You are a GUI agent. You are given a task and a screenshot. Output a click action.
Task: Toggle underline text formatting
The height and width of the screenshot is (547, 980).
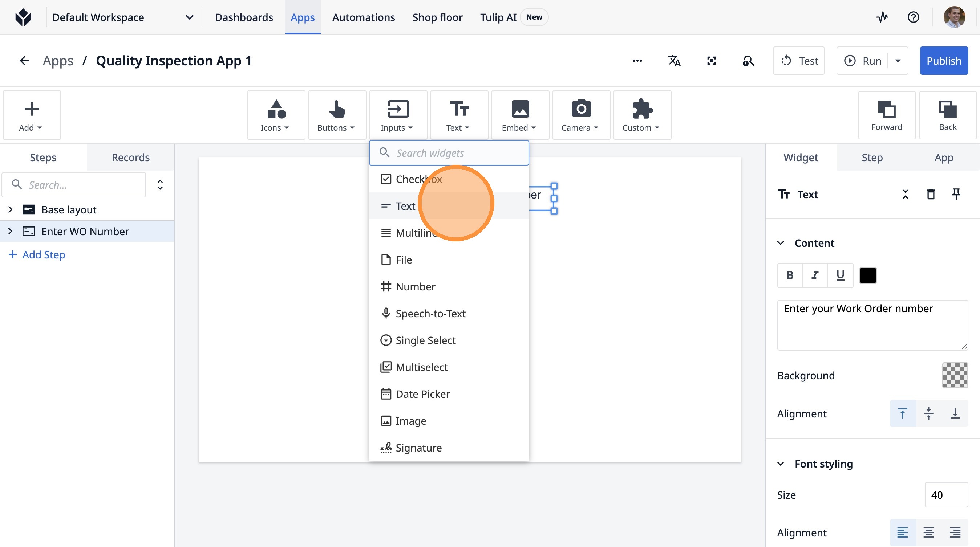click(x=840, y=275)
